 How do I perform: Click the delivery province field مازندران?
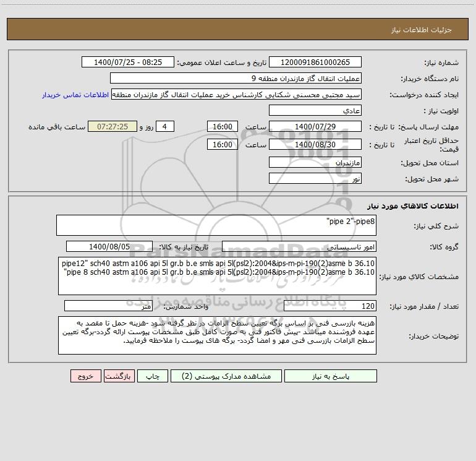[315, 162]
